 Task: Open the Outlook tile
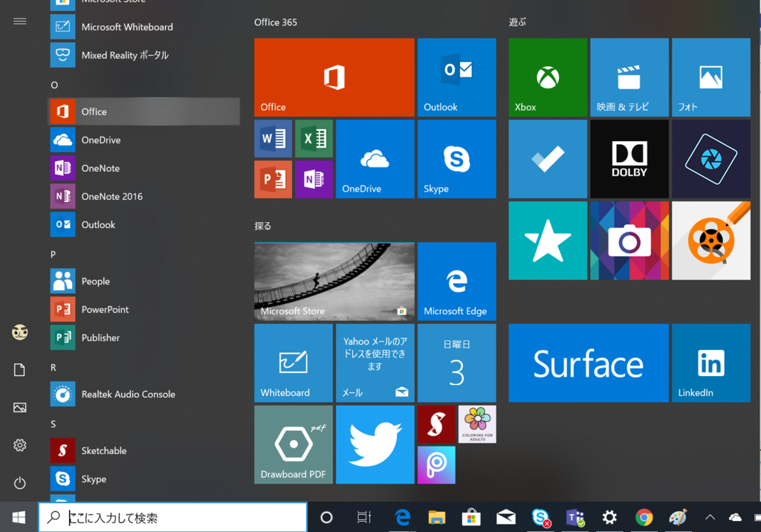tap(457, 77)
